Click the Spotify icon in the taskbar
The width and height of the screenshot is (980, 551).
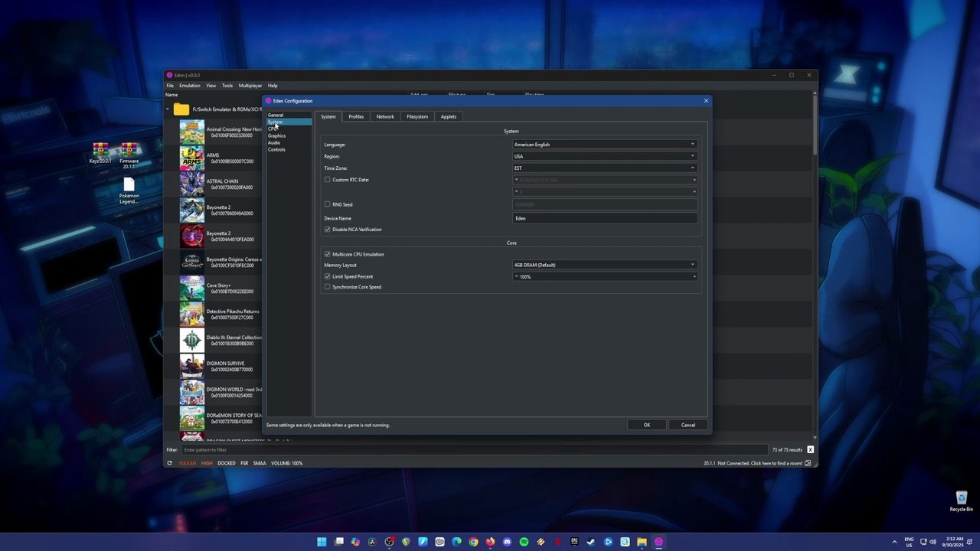tap(524, 542)
